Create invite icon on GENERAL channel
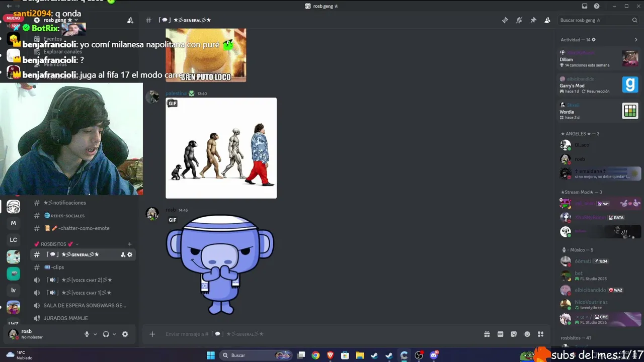Screen dimensions: 644x362 point(123,255)
